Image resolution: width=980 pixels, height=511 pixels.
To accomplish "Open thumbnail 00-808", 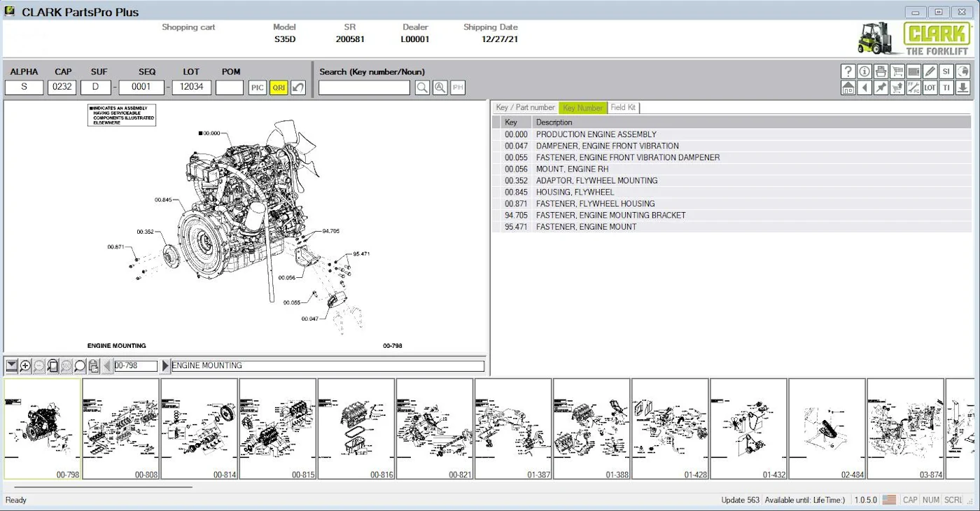I will [121, 429].
